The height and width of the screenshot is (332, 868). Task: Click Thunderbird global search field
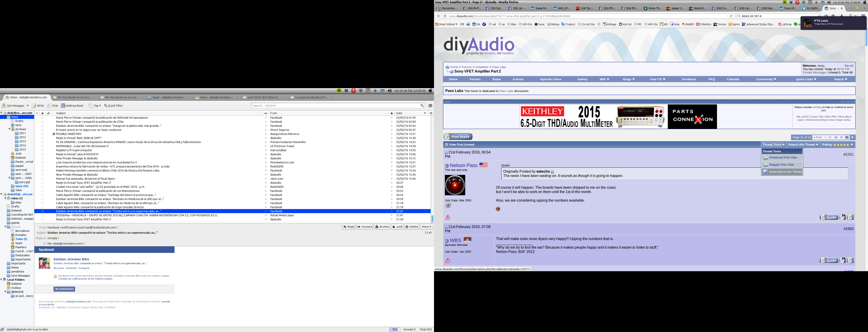pyautogui.click(x=338, y=106)
